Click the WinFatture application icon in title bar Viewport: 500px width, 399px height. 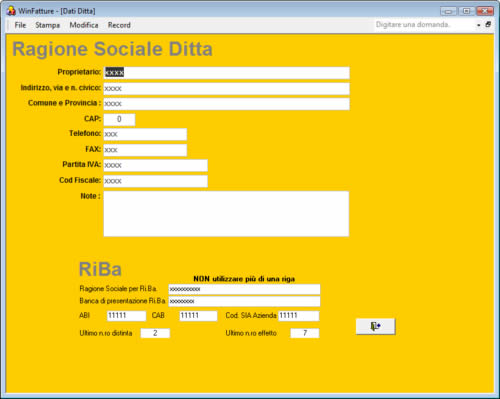[11, 11]
